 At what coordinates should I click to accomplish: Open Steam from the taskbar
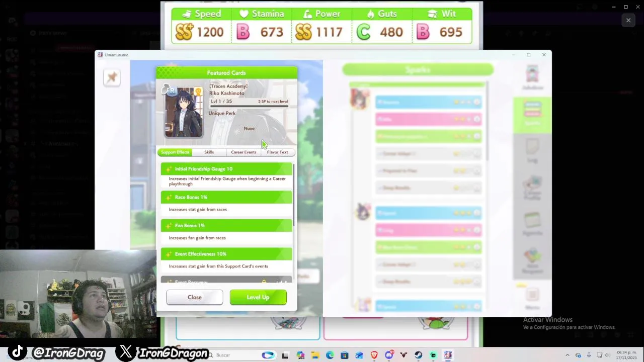click(419, 355)
